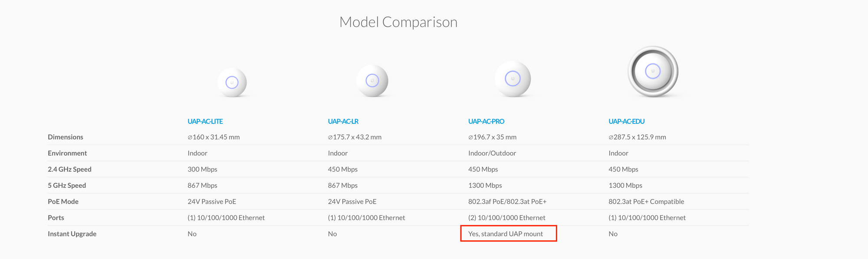The image size is (868, 259).
Task: Click the Instant Upgrade row label
Action: [x=72, y=233]
